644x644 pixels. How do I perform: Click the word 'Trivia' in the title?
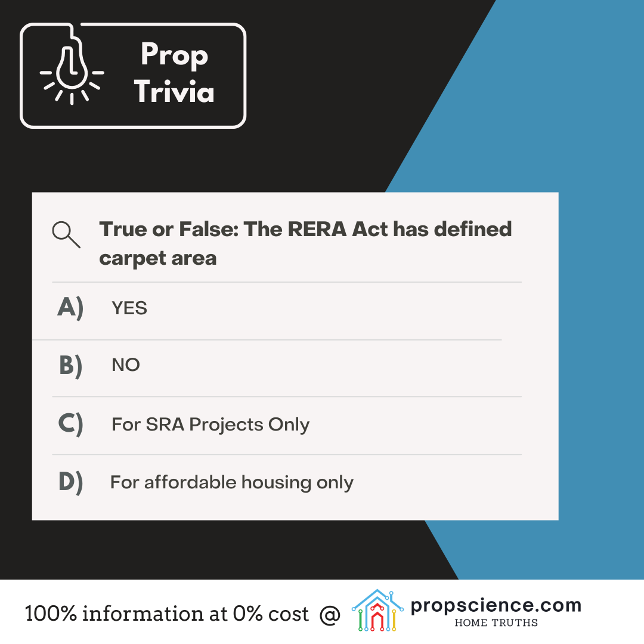click(174, 92)
